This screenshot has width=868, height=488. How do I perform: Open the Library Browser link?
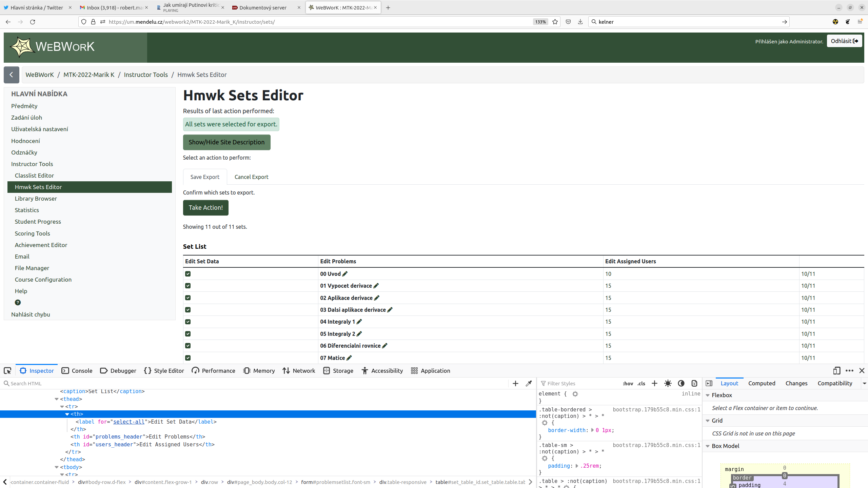point(36,198)
